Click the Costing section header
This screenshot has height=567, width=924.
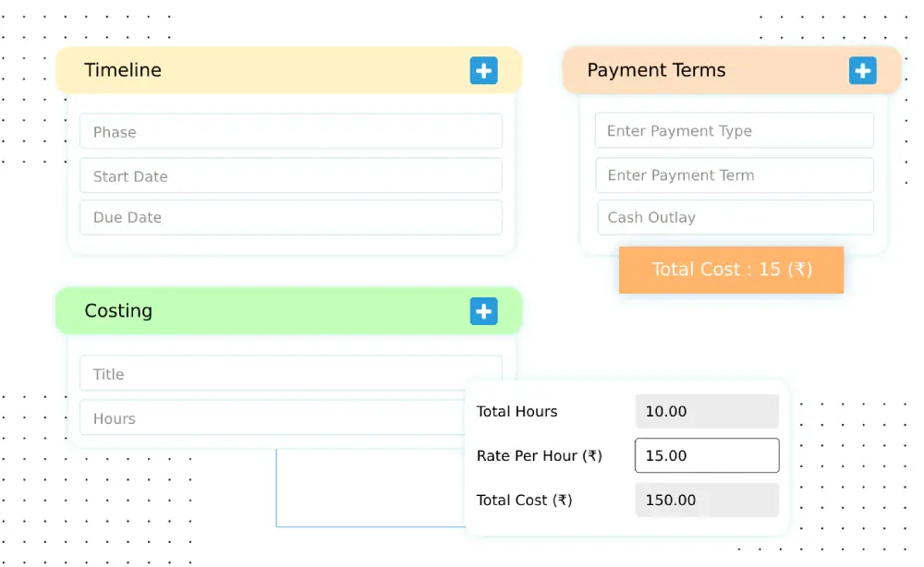click(268, 311)
